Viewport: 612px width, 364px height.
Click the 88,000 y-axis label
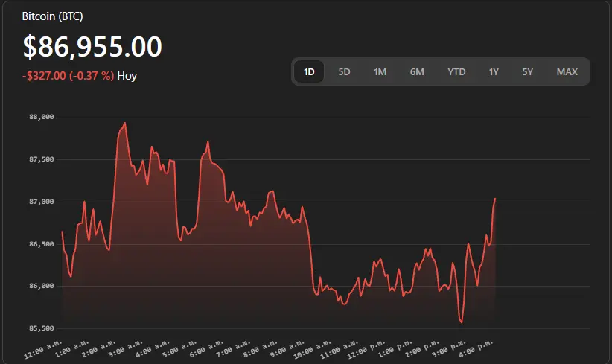click(42, 117)
